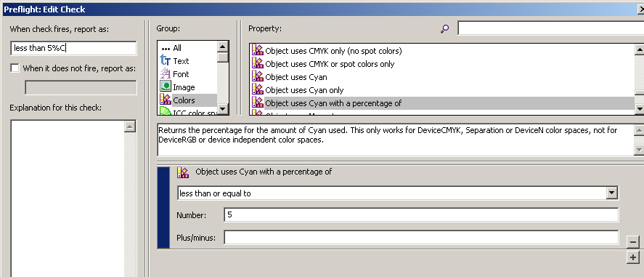This screenshot has width=644, height=277.
Task: Click Explanation box scroll up arrow
Action: 130,127
